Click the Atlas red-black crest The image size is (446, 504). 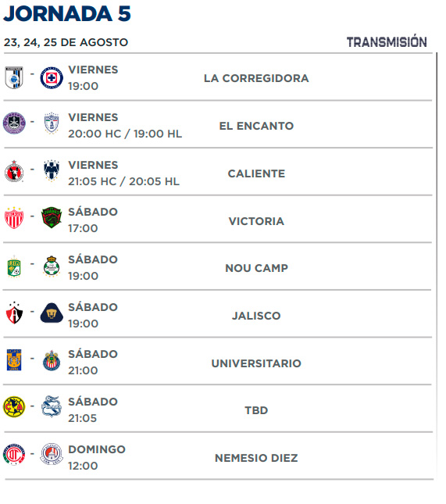click(x=14, y=313)
